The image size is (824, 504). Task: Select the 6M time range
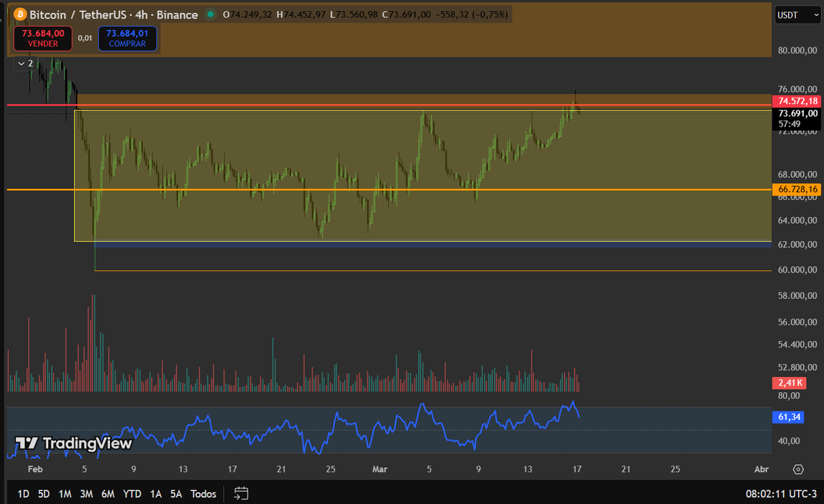pos(108,494)
